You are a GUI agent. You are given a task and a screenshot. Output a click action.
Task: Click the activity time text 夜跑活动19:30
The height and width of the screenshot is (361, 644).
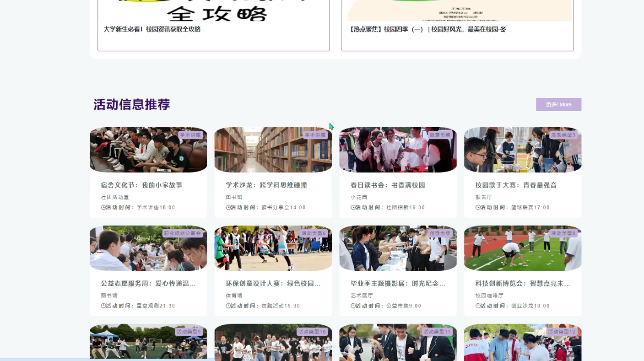coord(281,306)
